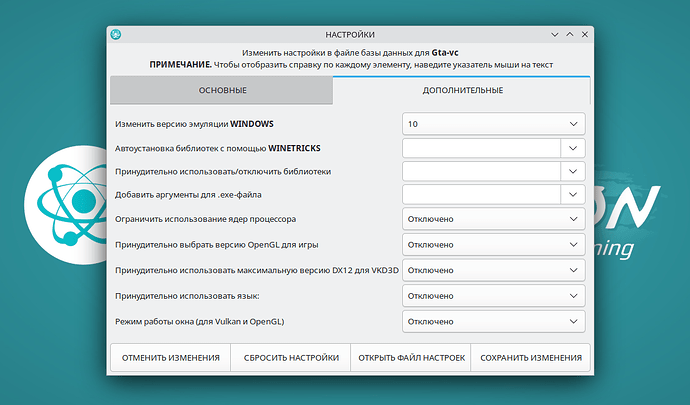Open the CPU core limit dropdown
Image resolution: width=690 pixels, height=405 pixels.
click(493, 218)
